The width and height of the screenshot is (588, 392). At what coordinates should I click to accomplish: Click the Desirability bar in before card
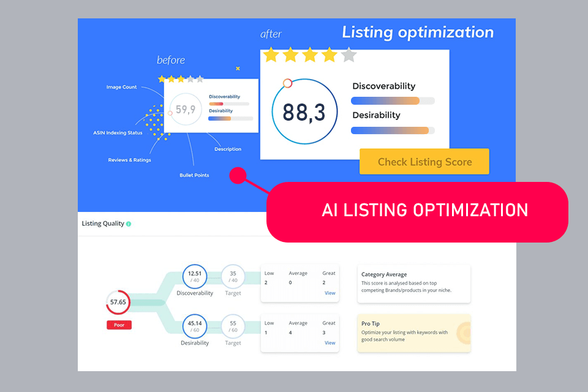point(231,119)
